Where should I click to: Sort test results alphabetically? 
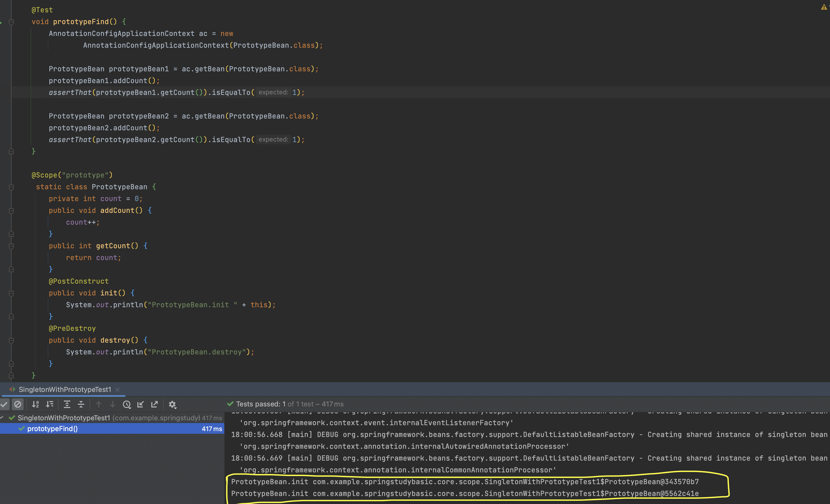pyautogui.click(x=35, y=404)
